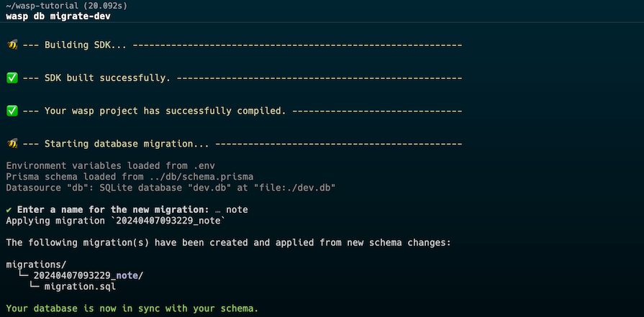Click the migrations/ folder line
This screenshot has height=317, width=644.
coord(36,265)
